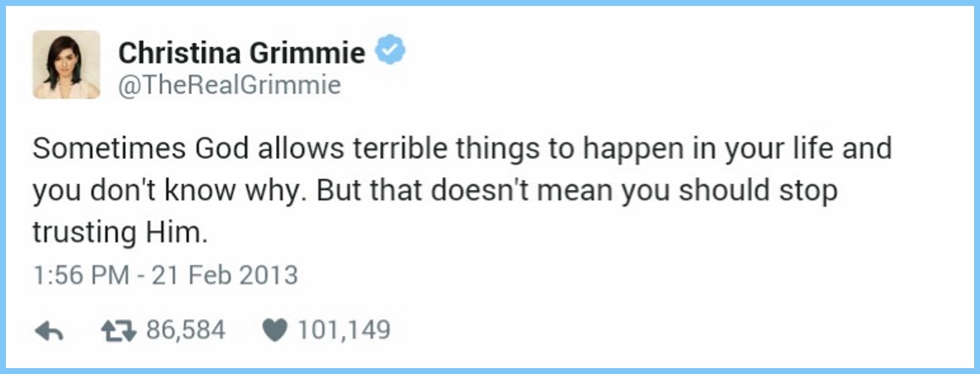Open the @TheRealGrimmie handle link
980x374 pixels.
pyautogui.click(x=230, y=84)
